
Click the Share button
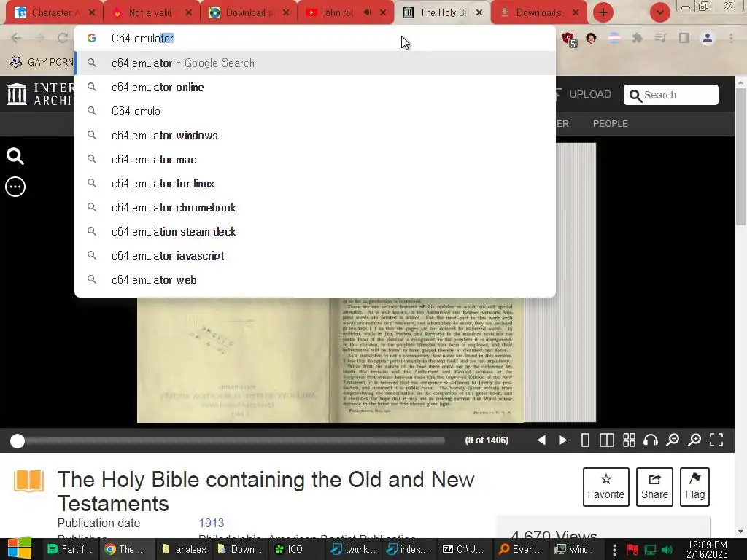click(654, 486)
